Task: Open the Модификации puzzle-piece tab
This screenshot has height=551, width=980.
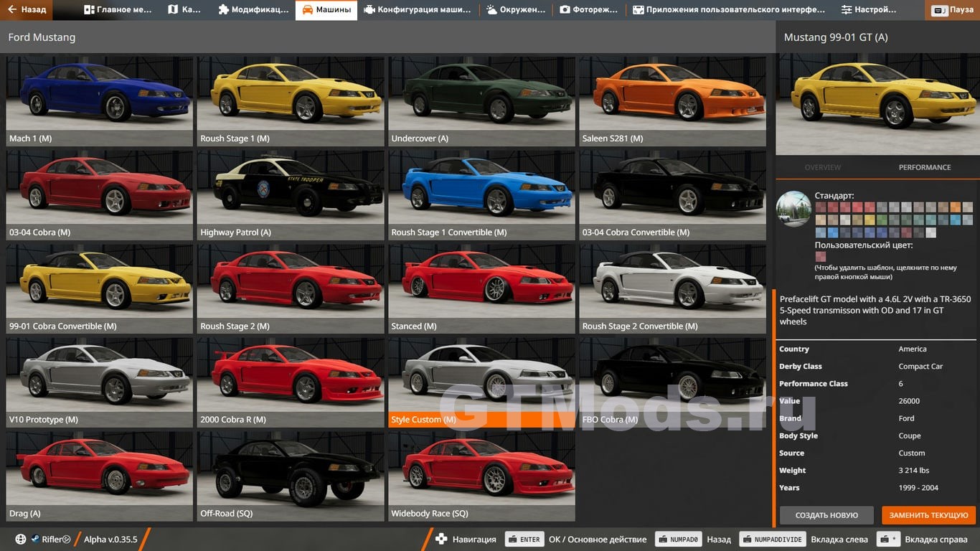Action: (253, 10)
